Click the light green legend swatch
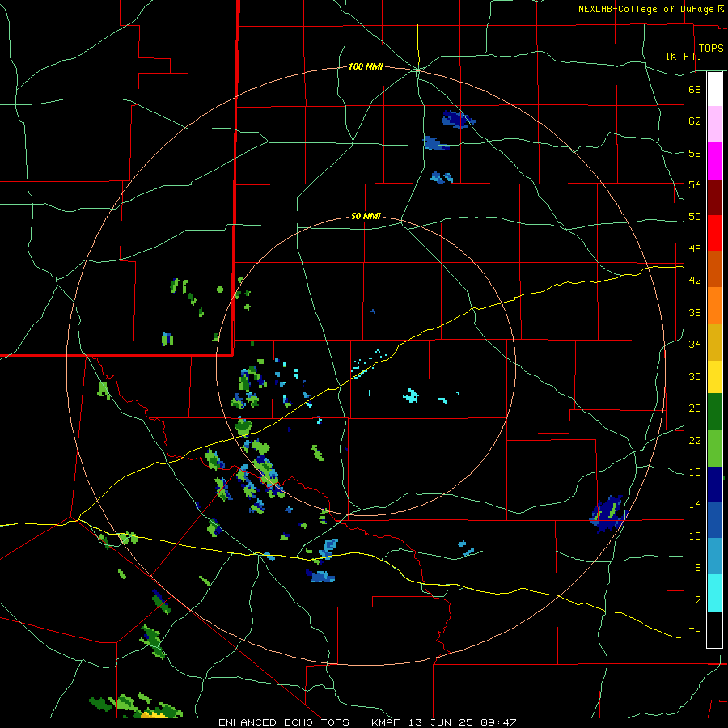Viewport: 728px width, 728px height. (714, 448)
